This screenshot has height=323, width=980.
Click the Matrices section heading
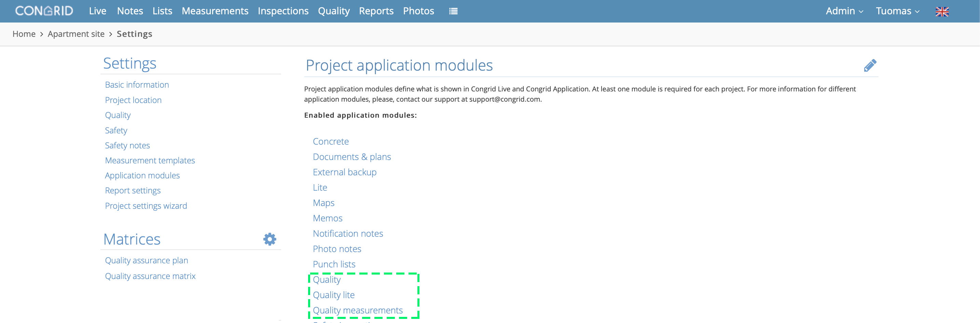click(x=132, y=239)
